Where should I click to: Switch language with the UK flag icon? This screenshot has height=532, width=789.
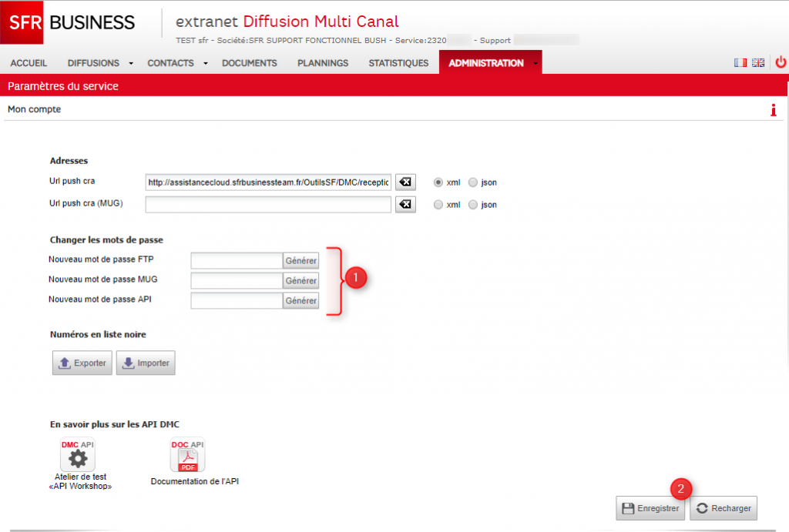point(758,63)
